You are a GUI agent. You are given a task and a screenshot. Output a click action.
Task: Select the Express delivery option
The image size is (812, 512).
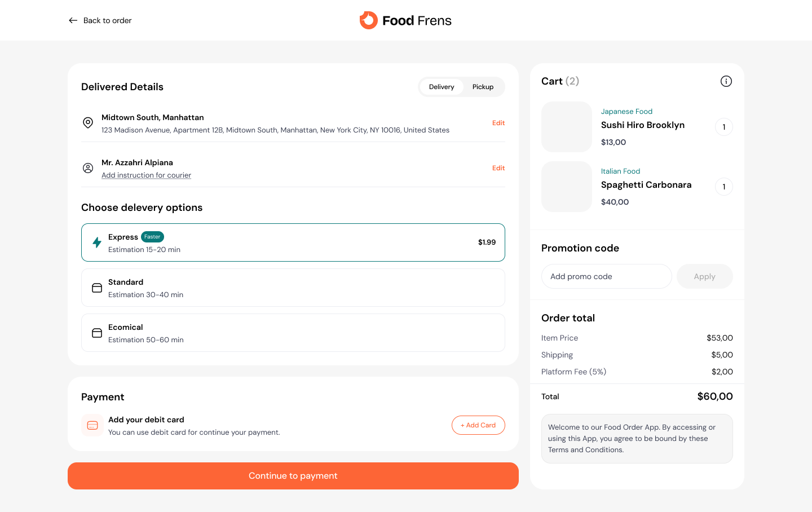click(x=293, y=242)
